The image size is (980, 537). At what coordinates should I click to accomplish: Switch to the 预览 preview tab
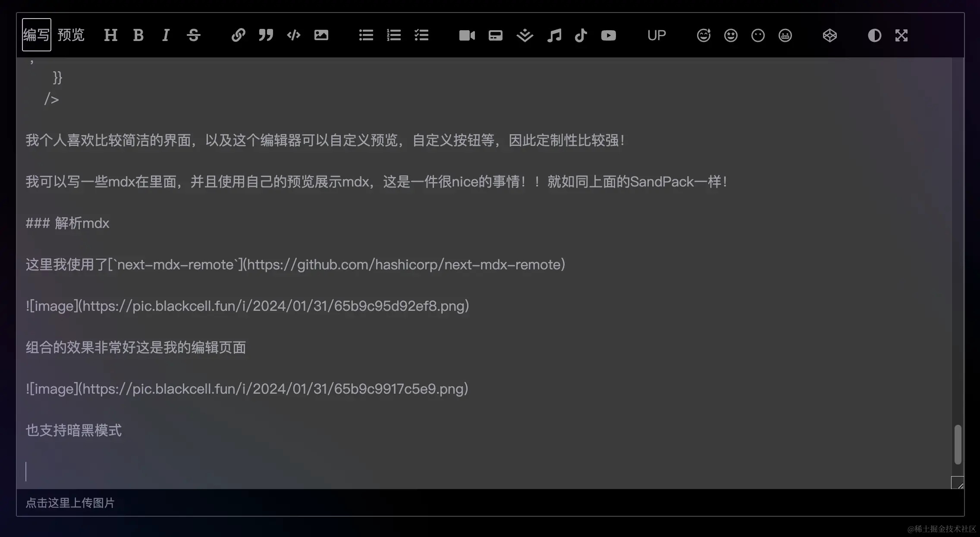(71, 35)
